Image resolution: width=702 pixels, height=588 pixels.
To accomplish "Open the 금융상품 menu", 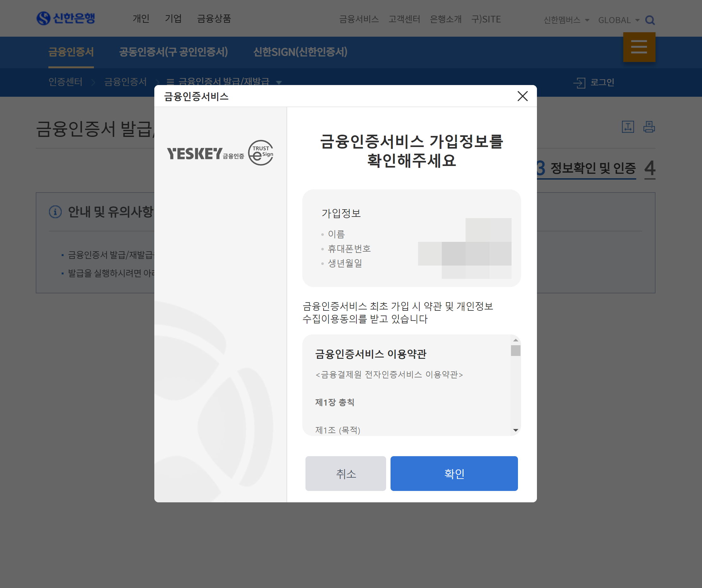I will pyautogui.click(x=214, y=18).
